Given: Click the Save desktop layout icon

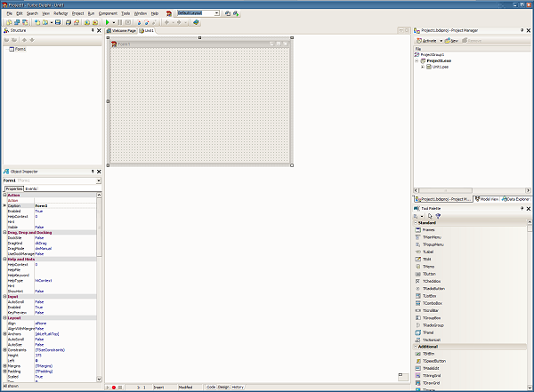Looking at the screenshot, I should [227, 14].
